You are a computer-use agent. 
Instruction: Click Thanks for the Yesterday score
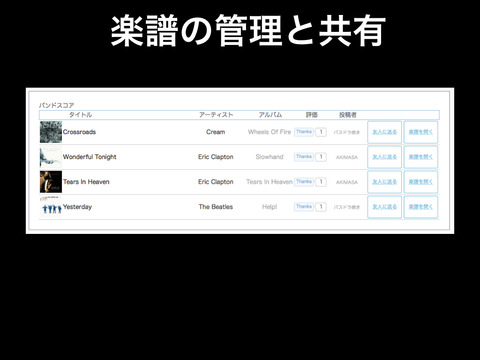304,207
